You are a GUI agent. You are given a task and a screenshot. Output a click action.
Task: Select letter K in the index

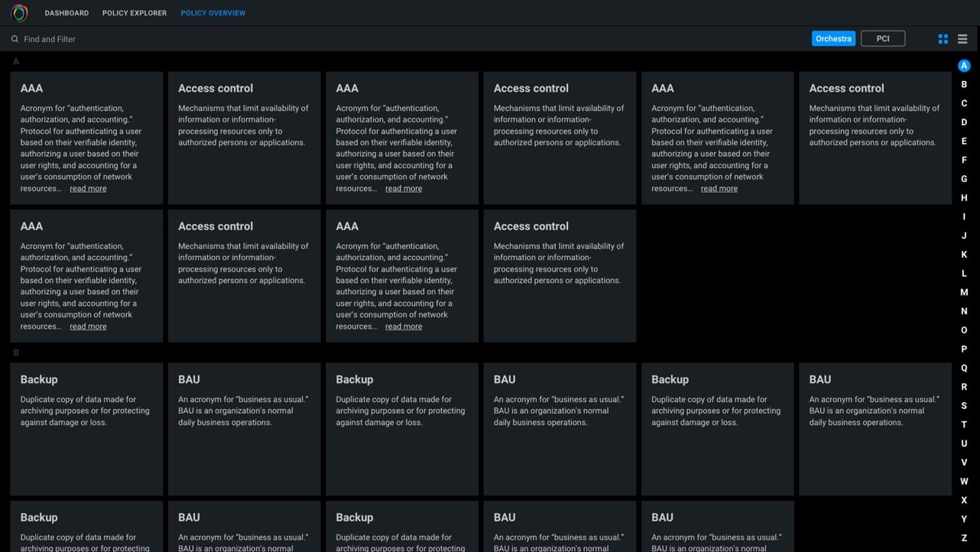click(x=964, y=255)
